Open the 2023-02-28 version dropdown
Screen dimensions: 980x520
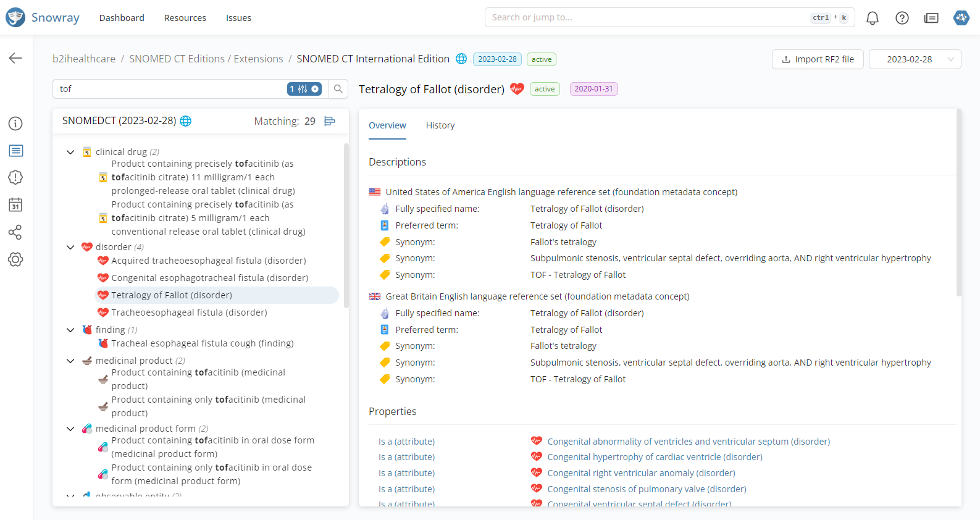(x=915, y=59)
